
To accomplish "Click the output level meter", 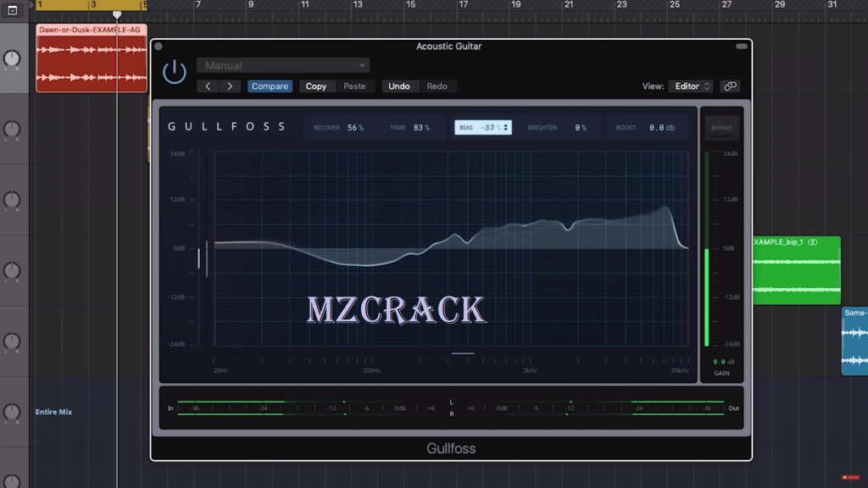I will (x=595, y=408).
